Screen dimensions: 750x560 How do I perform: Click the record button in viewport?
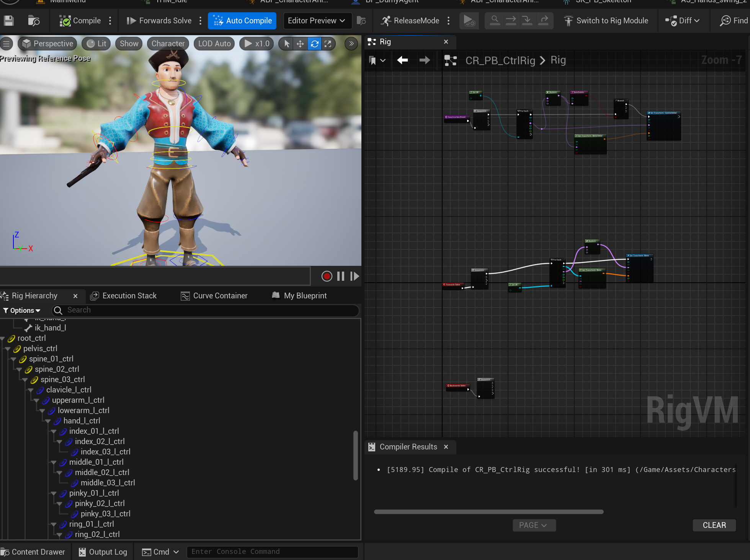[x=327, y=276]
